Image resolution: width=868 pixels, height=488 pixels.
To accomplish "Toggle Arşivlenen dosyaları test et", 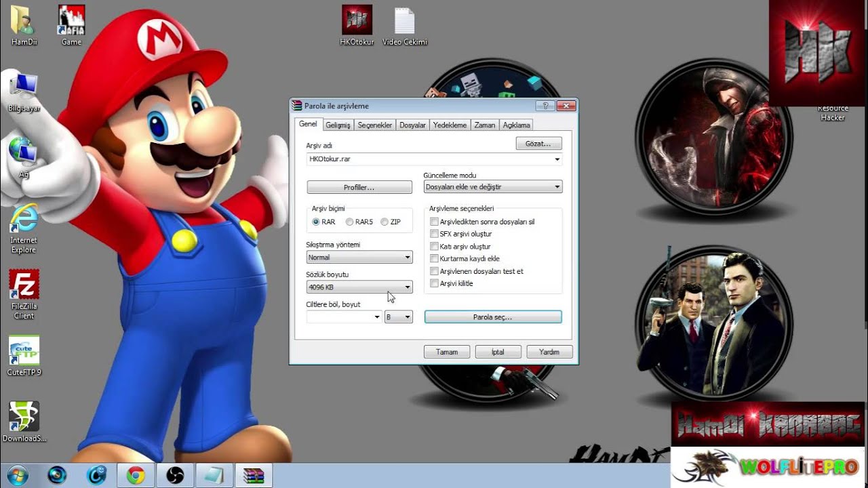I will pyautogui.click(x=435, y=271).
